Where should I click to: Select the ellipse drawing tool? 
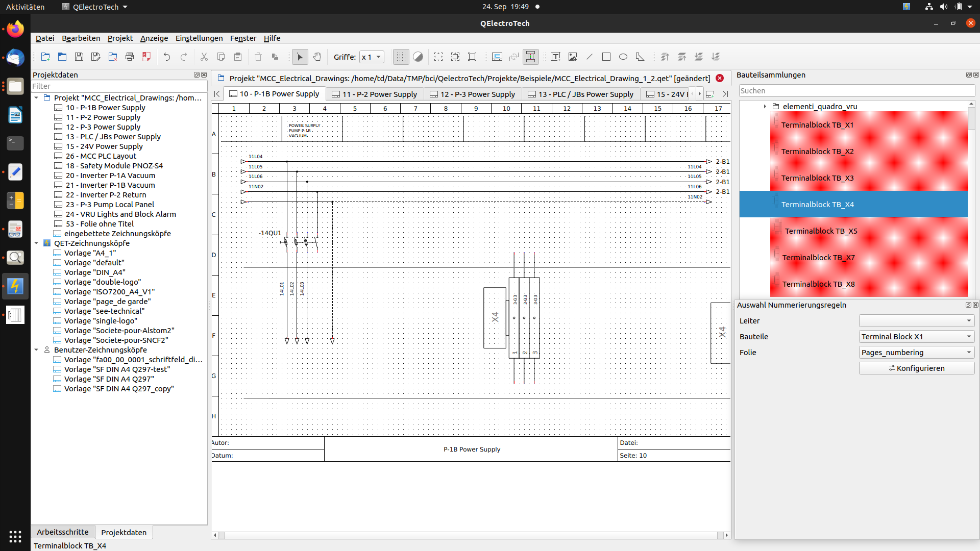pos(623,57)
